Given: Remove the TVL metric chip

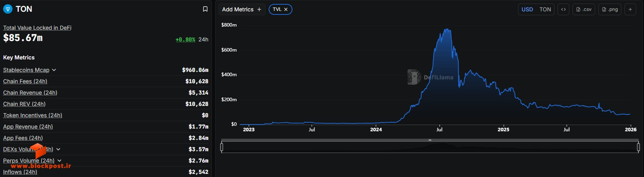Looking at the screenshot, I should pyautogui.click(x=286, y=9).
